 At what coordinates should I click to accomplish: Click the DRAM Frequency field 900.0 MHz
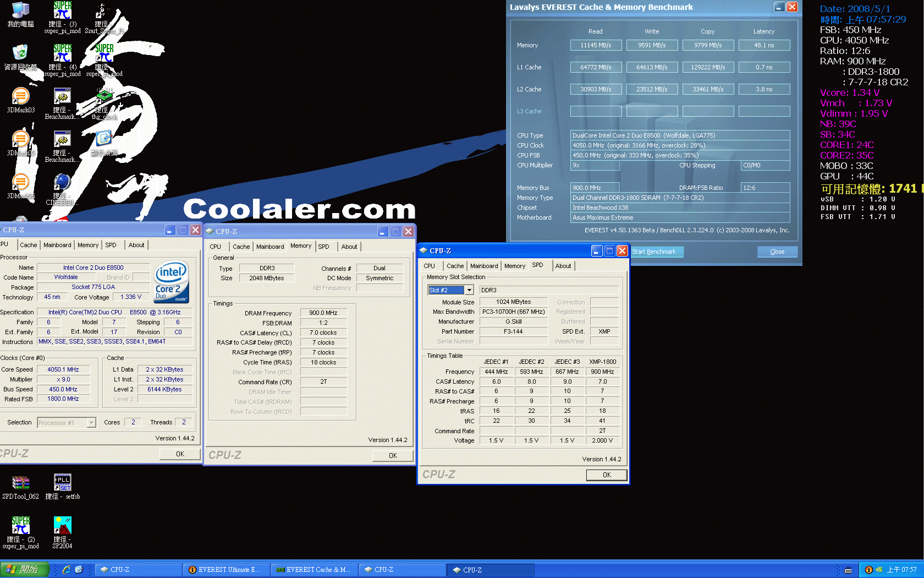323,313
